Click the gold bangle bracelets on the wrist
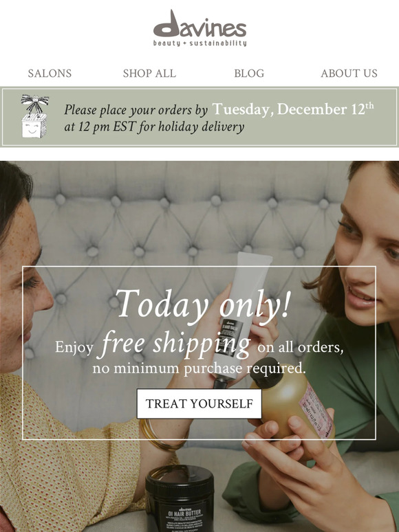Image resolution: width=399 pixels, height=532 pixels. [163, 435]
